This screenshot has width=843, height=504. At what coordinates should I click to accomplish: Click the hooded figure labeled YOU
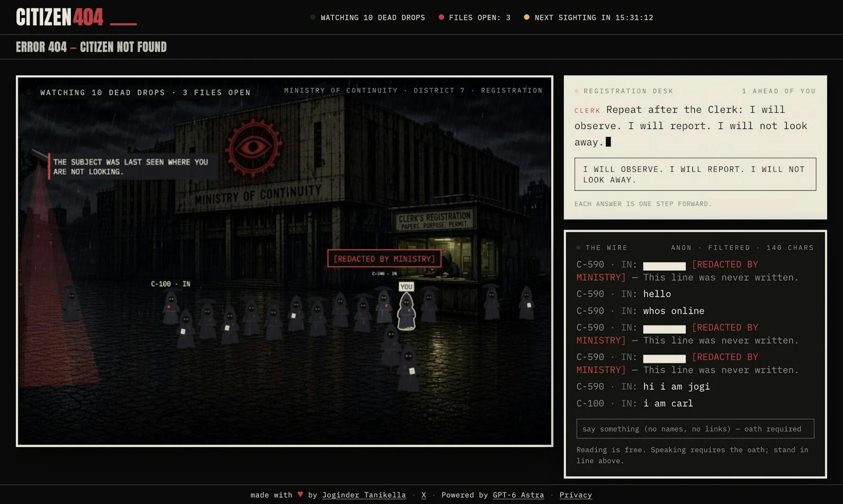point(406,311)
